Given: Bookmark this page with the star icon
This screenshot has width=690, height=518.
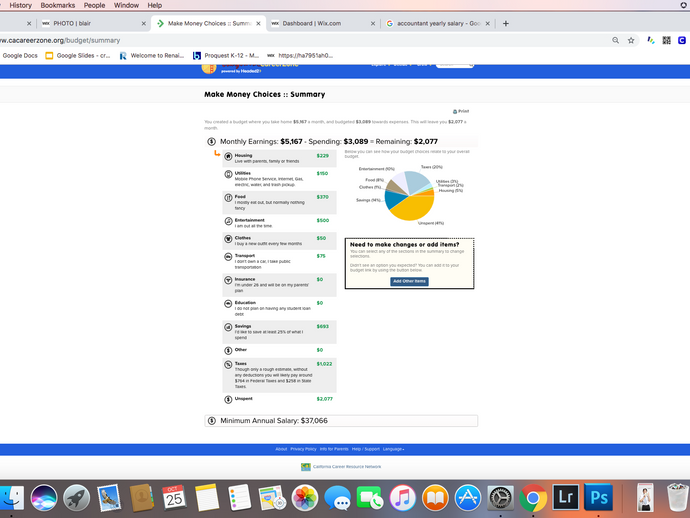Looking at the screenshot, I should (x=631, y=40).
